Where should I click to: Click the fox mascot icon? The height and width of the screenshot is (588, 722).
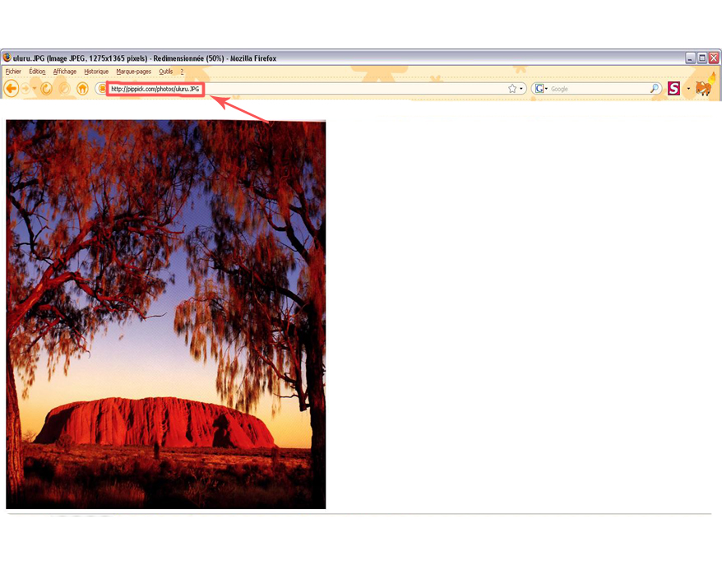point(703,88)
